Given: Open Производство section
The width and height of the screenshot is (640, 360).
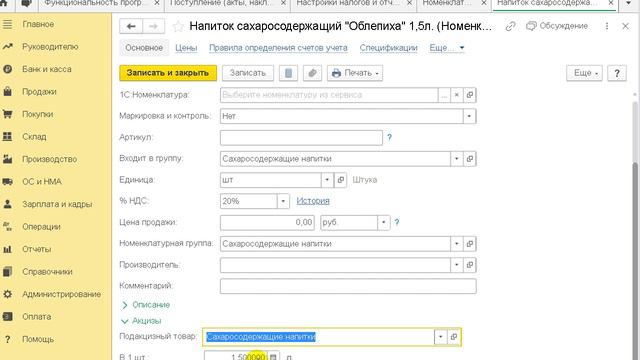Looking at the screenshot, I should 49,159.
